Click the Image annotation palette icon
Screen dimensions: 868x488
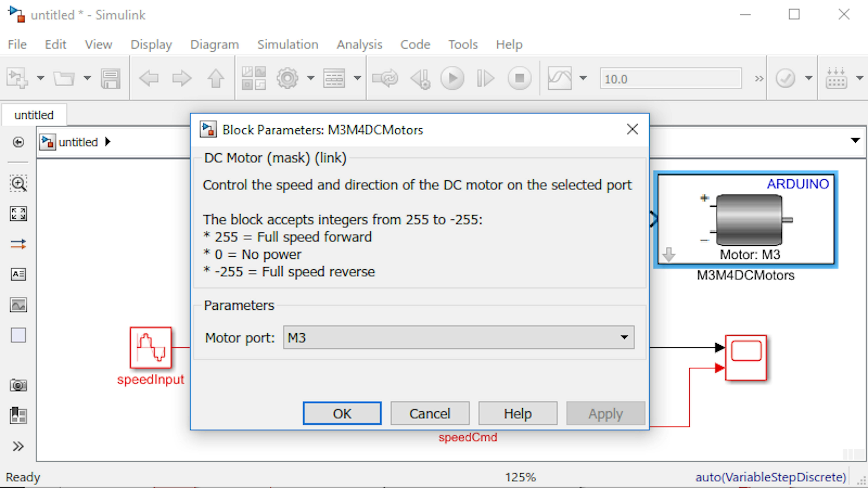point(18,305)
